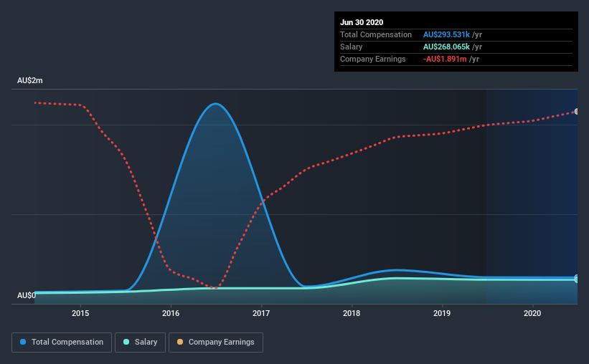Click the AU$268.065k salary value
Viewport: 589px width, 364px height.
point(446,47)
